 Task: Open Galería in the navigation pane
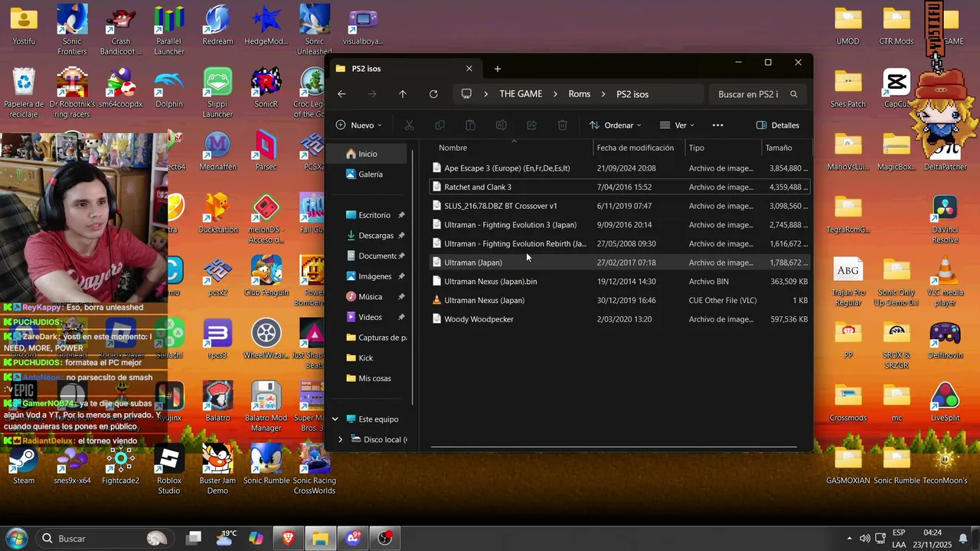pos(371,174)
